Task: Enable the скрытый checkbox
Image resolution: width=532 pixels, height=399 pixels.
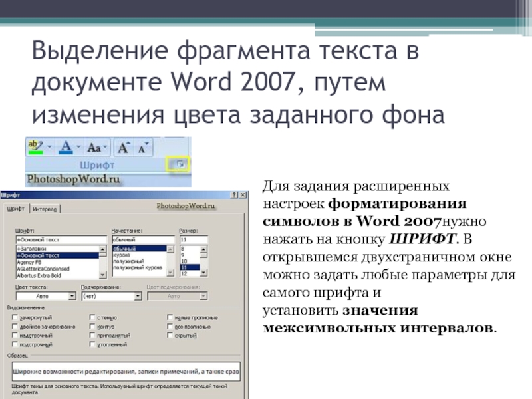Action: (x=170, y=336)
